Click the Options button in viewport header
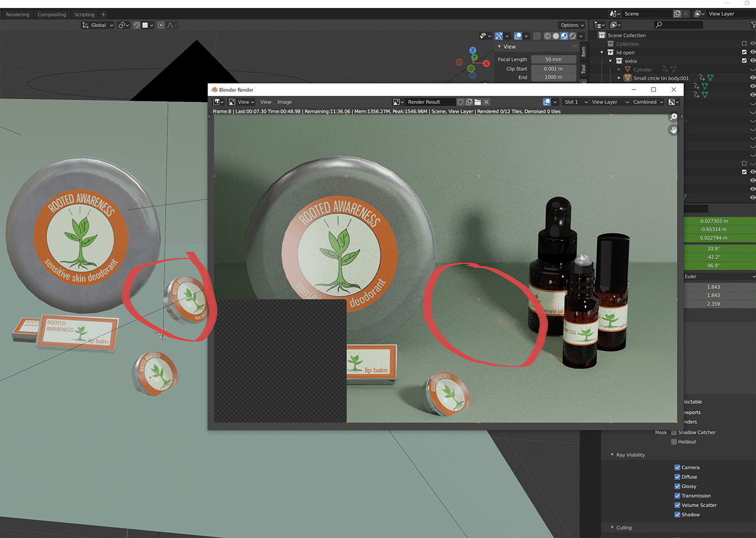Screen dimensions: 756x538 571,25
